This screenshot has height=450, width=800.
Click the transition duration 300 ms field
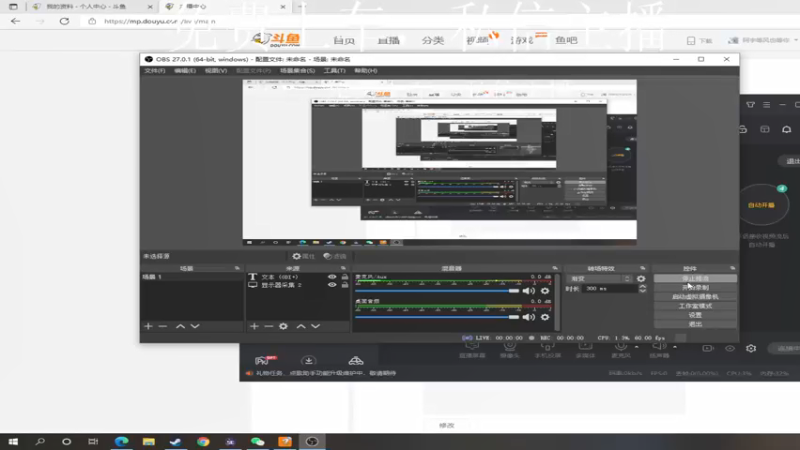(x=610, y=288)
